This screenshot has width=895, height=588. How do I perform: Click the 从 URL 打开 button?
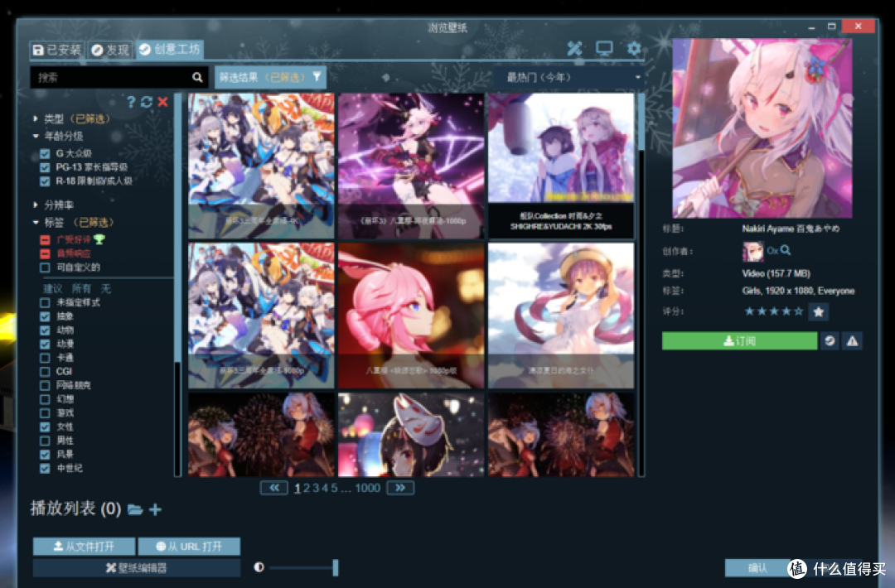[189, 547]
